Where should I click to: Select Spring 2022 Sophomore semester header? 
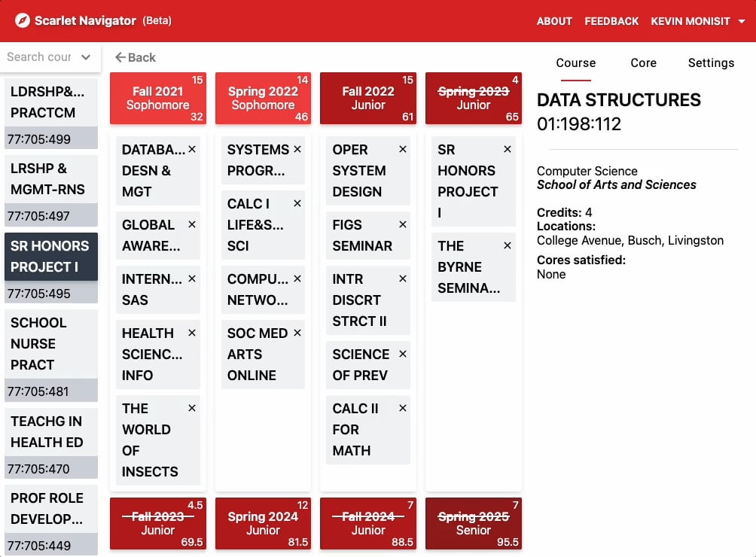264,99
